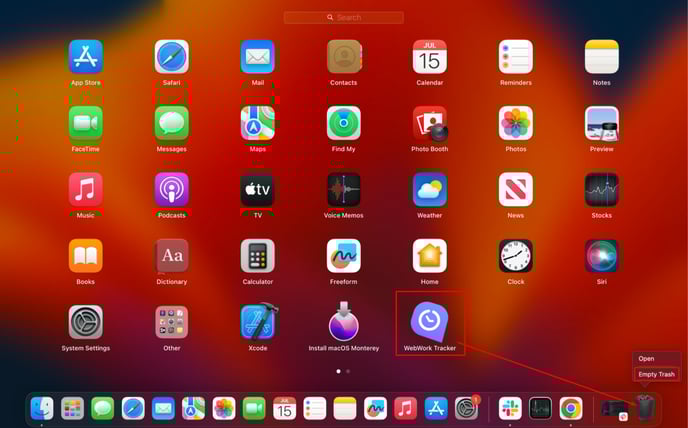Screen dimensions: 688x428
Task: Open Music from the Launchpad grid
Action: coord(86,189)
